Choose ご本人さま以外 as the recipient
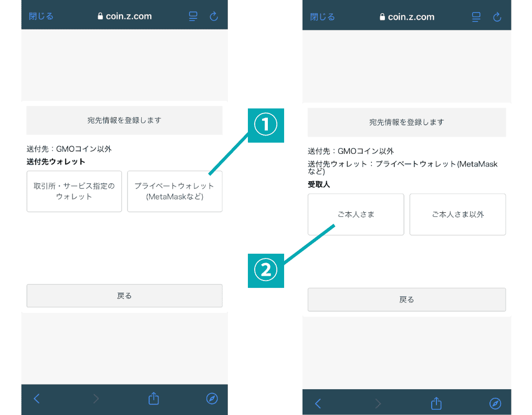The height and width of the screenshot is (415, 532). click(x=457, y=214)
